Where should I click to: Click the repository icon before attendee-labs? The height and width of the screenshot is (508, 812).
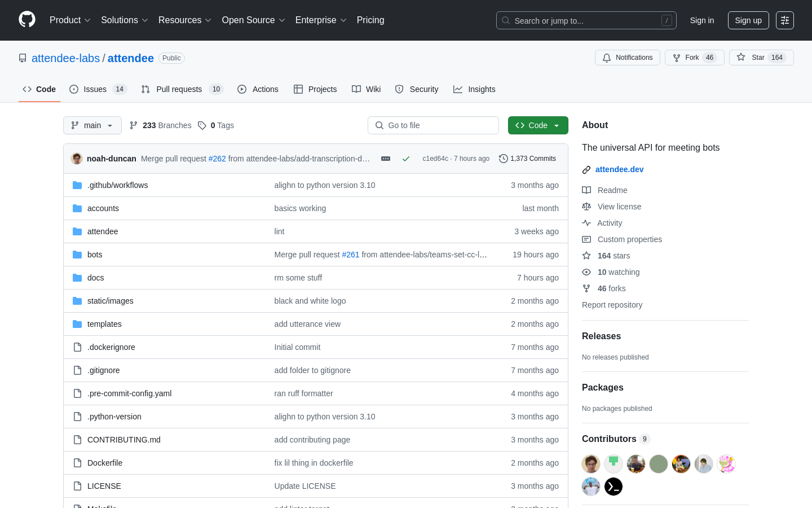pyautogui.click(x=23, y=58)
